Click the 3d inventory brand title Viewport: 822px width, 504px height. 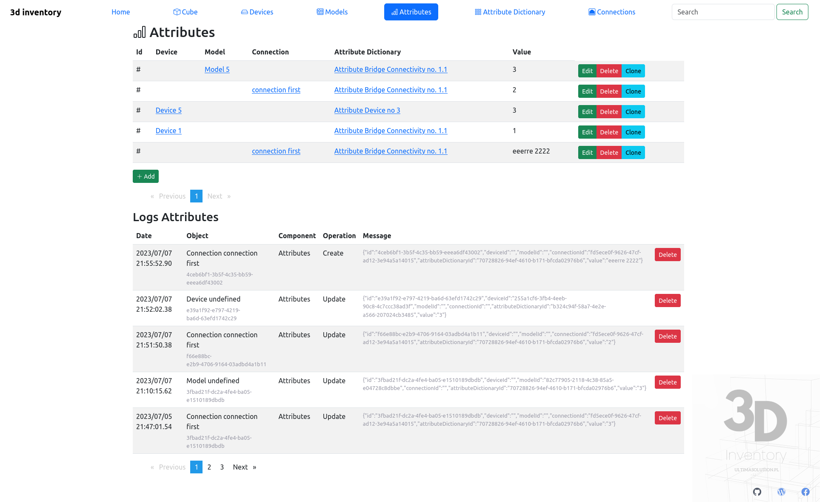(36, 12)
